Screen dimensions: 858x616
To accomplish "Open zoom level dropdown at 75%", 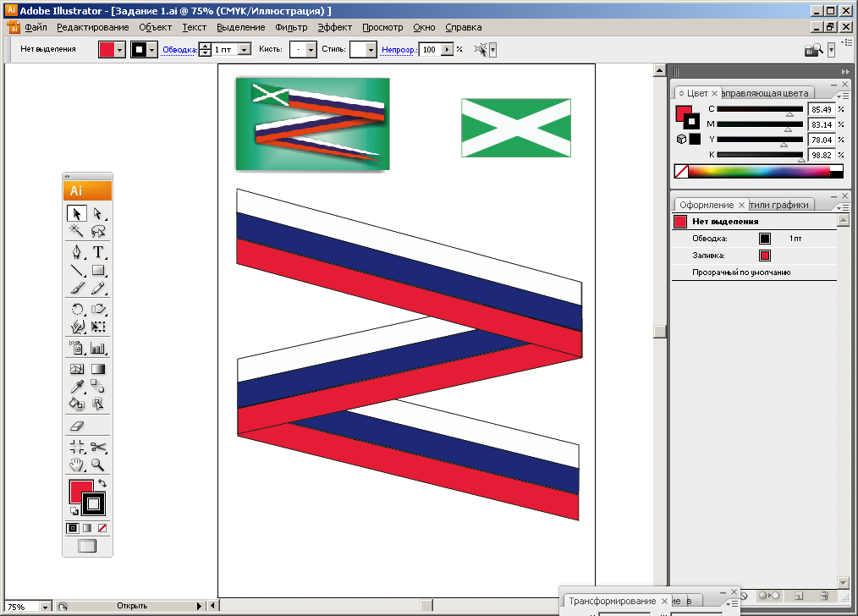I will pyautogui.click(x=45, y=607).
